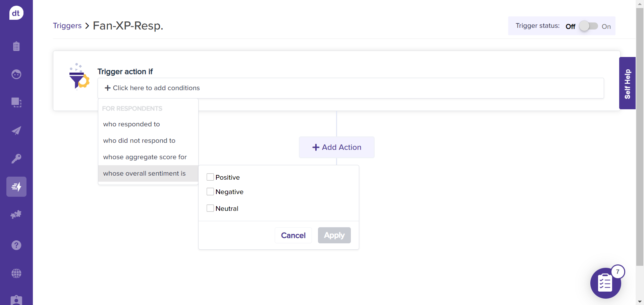Open the puzzle integrations icon
Viewport: 644px width, 305px height.
tap(16, 215)
